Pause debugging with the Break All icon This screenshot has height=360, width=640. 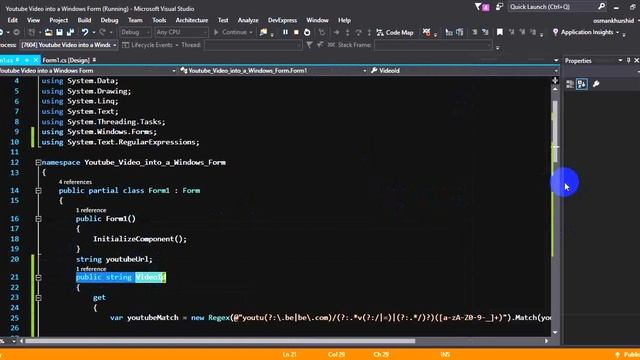coord(285,32)
